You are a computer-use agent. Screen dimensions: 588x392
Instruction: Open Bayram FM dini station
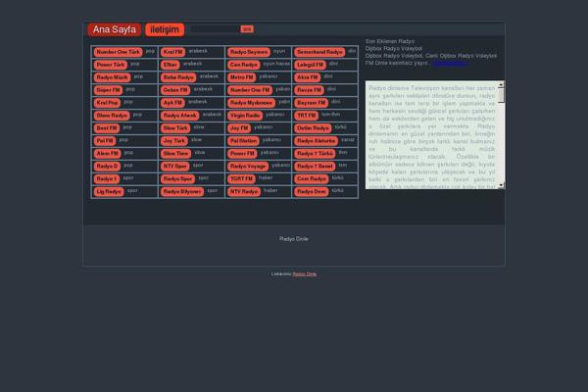click(312, 103)
